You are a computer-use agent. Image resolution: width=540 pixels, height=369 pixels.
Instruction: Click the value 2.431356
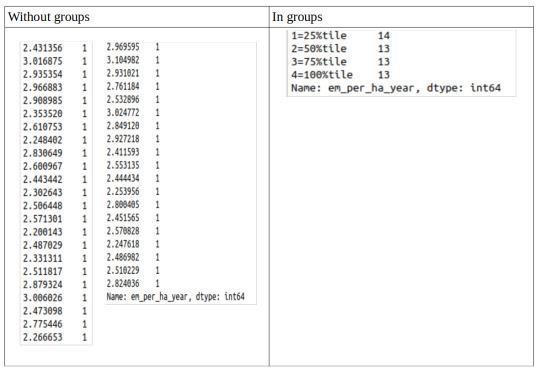pos(43,48)
